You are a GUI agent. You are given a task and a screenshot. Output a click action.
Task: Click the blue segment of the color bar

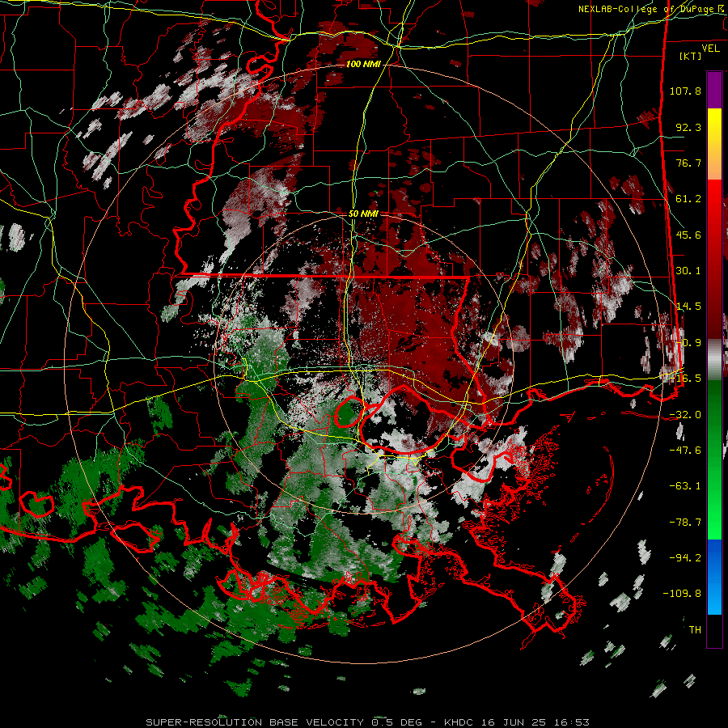pos(714,577)
